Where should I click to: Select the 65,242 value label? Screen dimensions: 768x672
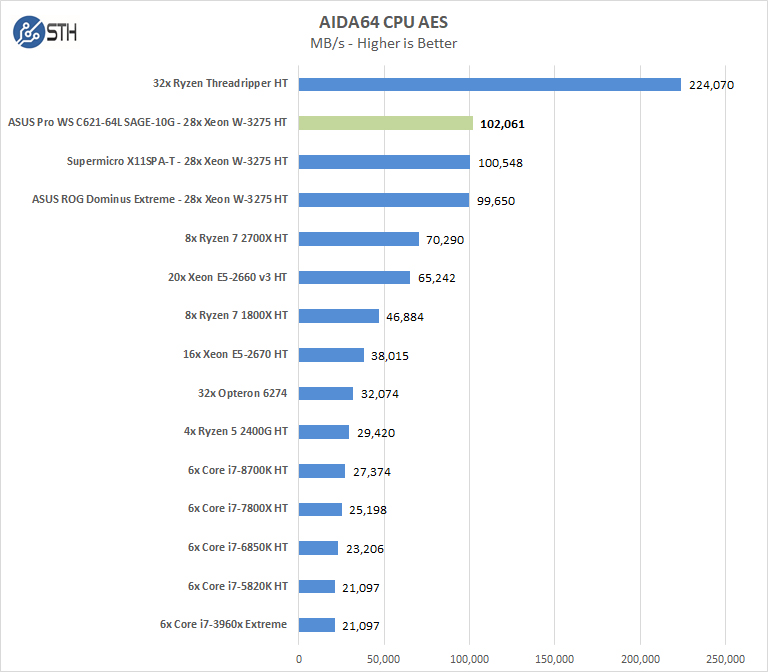(x=436, y=279)
